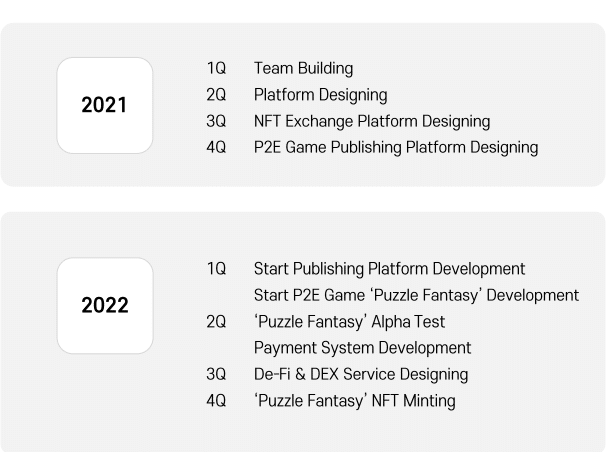Click the 2021 year badge
The image size is (613, 452).
click(x=105, y=105)
